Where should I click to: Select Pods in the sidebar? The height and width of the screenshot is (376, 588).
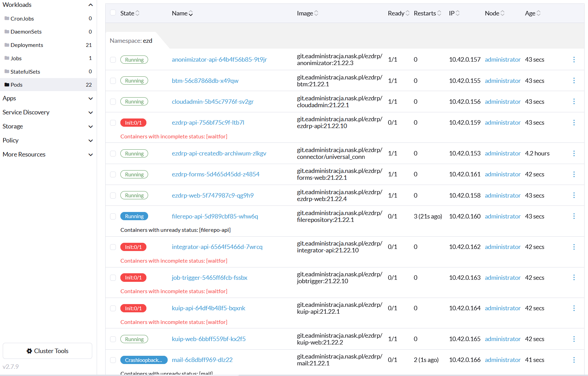tap(48, 85)
